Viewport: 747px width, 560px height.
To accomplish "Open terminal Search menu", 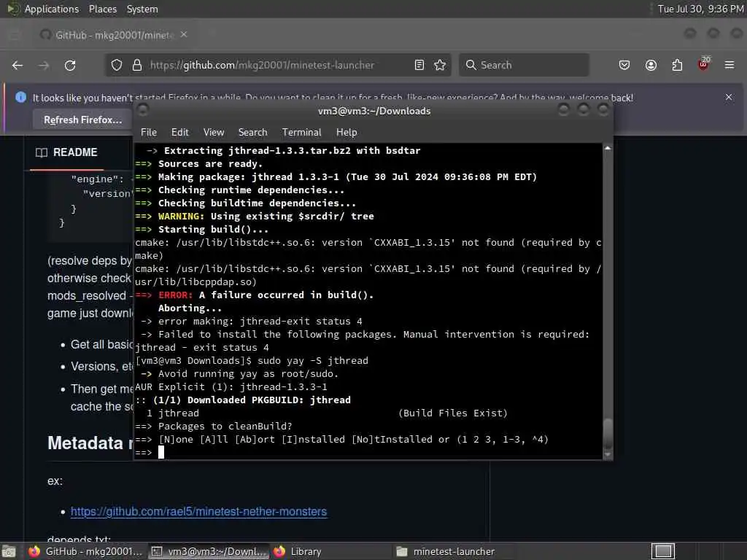I will pos(253,133).
